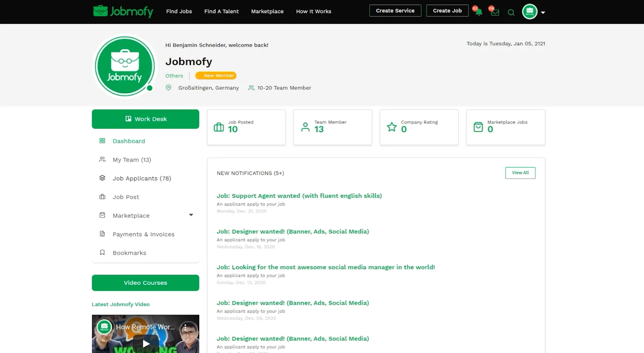
Task: Click the Others category link
Action: tap(174, 76)
